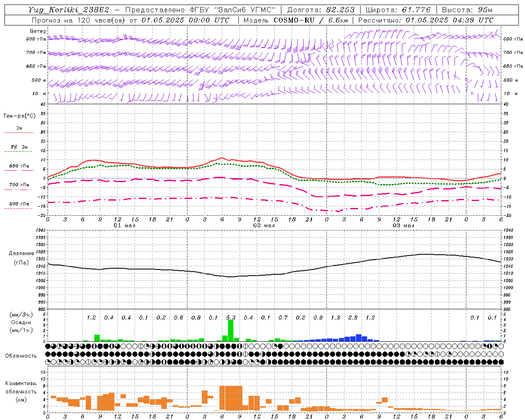525x420 pixels.
Task: Click the 0.7 precipitation total
Action: click(x=283, y=317)
